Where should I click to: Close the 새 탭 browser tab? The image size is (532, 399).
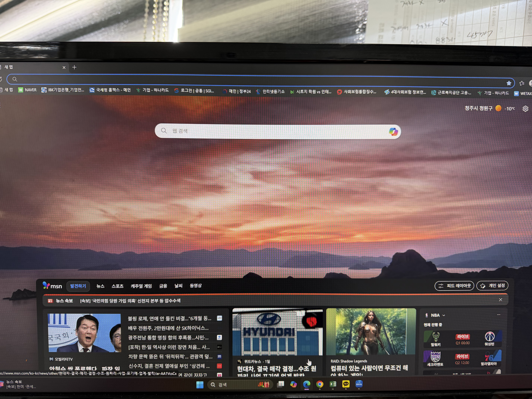(x=64, y=68)
